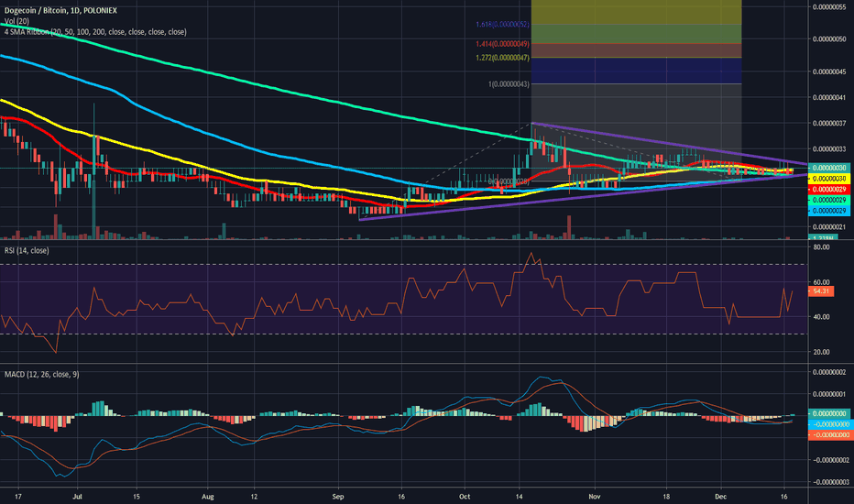Screen dimensions: 854x504
Task: Click the 12 date marker on time axis
Action: [x=254, y=497]
